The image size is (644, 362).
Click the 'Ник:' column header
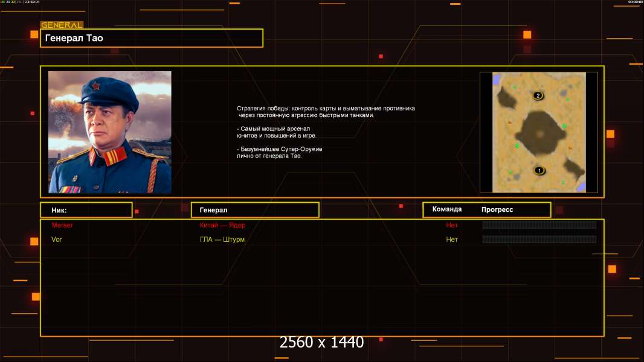[86, 210]
